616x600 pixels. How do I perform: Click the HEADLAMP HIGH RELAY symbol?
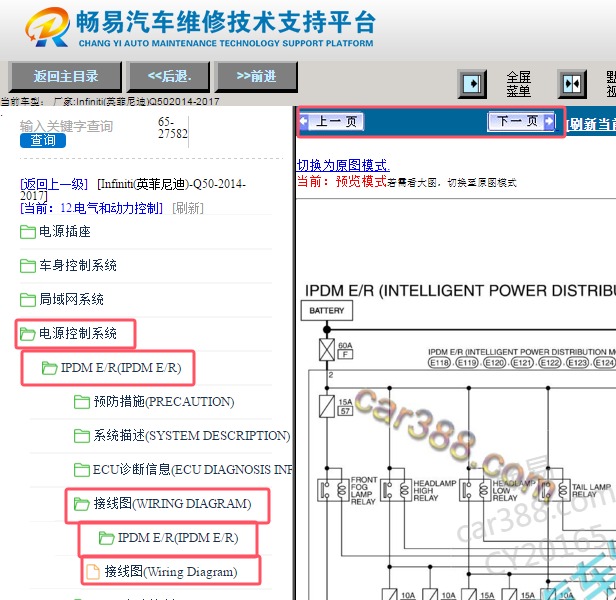[x=396, y=490]
